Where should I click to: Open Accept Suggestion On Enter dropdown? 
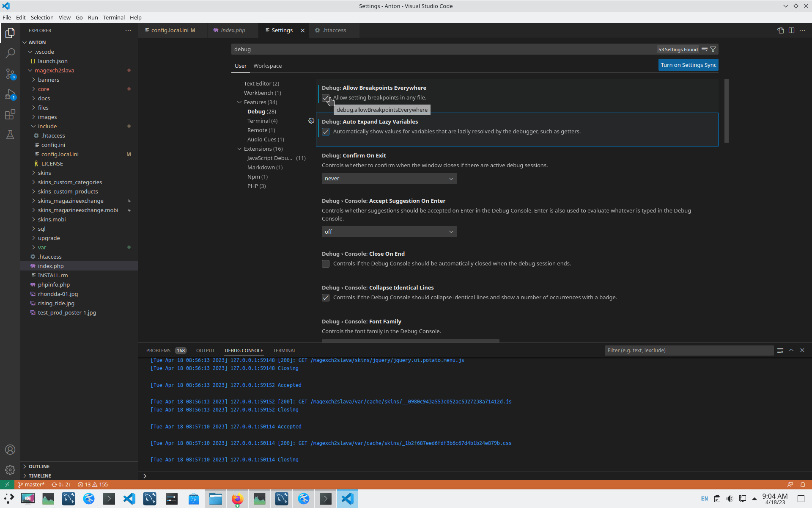389,232
